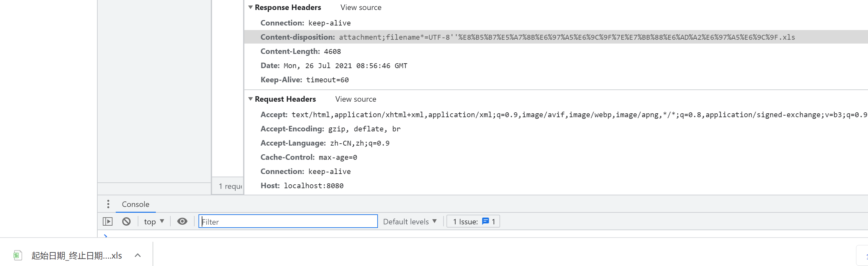
Task: Click the 1 requests status text
Action: (230, 186)
